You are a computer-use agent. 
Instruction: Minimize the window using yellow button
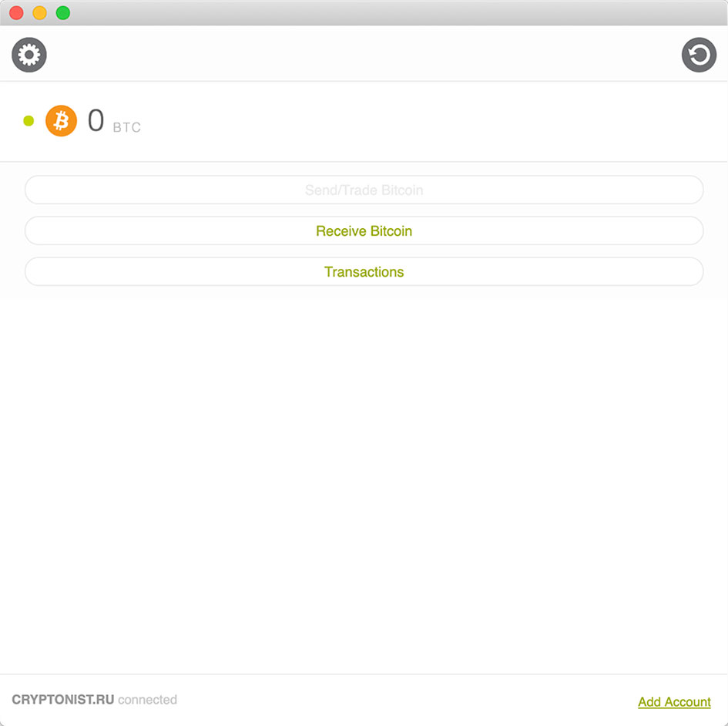pos(39,12)
